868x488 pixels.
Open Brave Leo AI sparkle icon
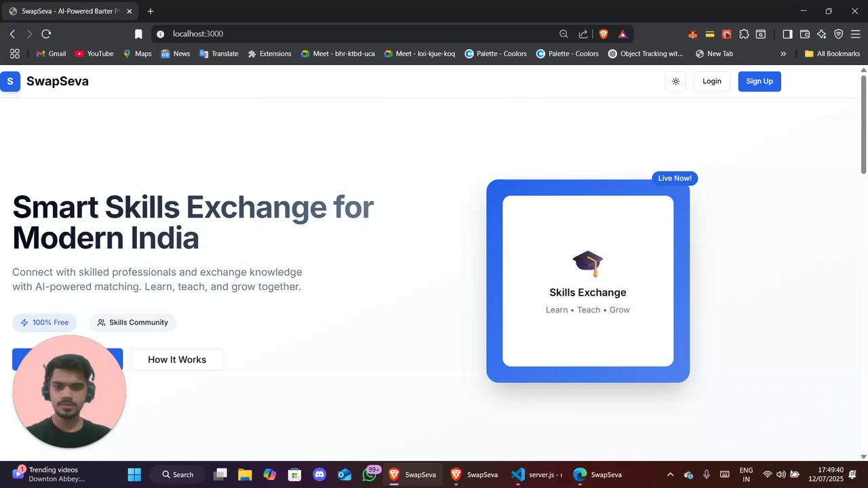[822, 34]
